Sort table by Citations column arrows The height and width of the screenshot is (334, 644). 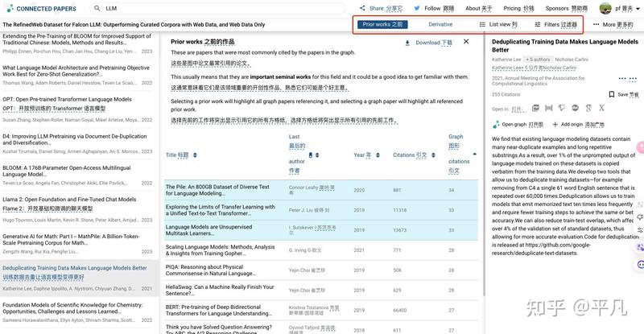pyautogui.click(x=433, y=155)
